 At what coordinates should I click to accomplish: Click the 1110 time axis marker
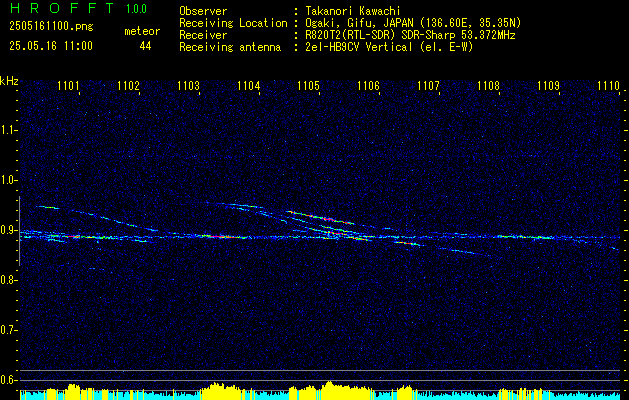609,85
